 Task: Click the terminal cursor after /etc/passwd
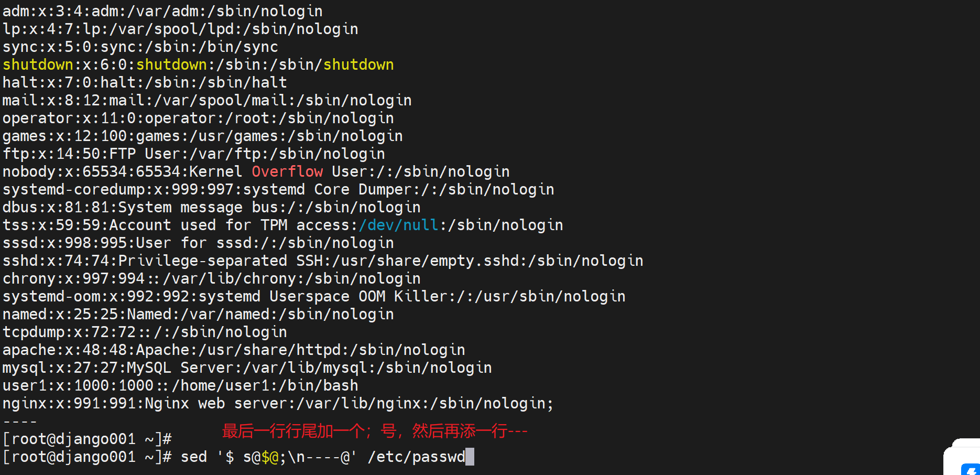pyautogui.click(x=470, y=457)
